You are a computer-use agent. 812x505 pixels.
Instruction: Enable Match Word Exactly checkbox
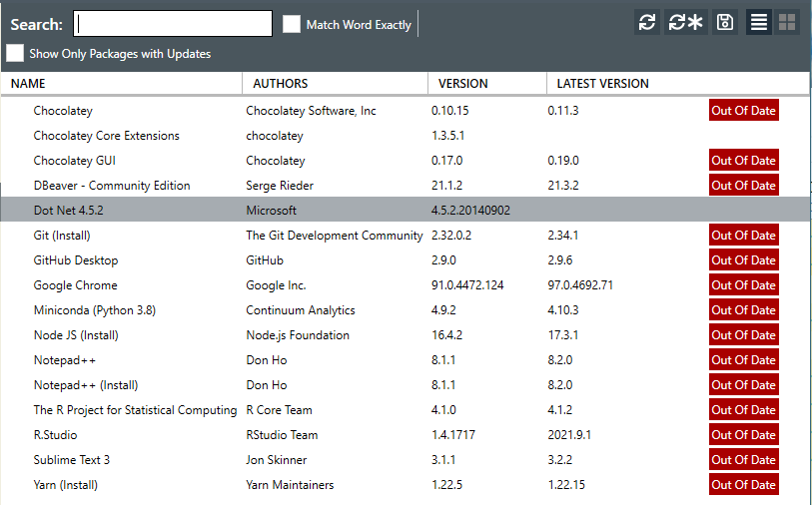pyautogui.click(x=292, y=24)
